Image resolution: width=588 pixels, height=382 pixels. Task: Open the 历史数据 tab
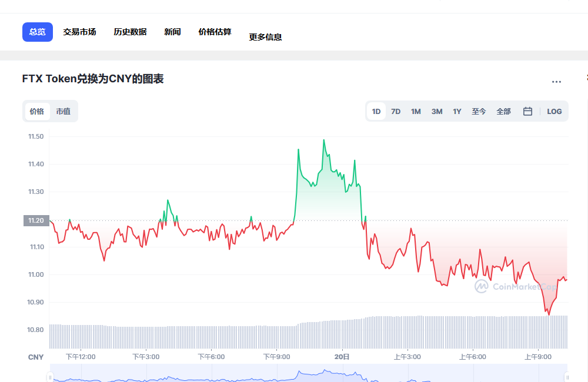click(130, 32)
